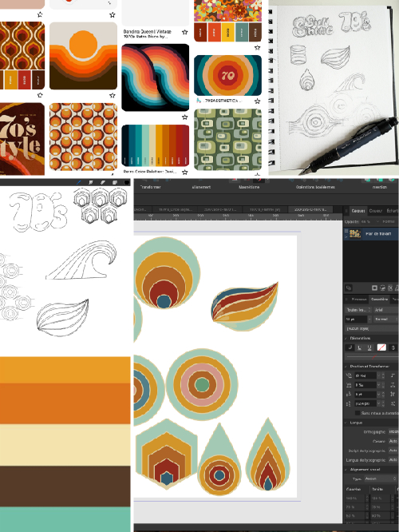Image resolution: width=399 pixels, height=532 pixels.
Task: Open the layers icon in the sketch app
Action: (x=115, y=183)
